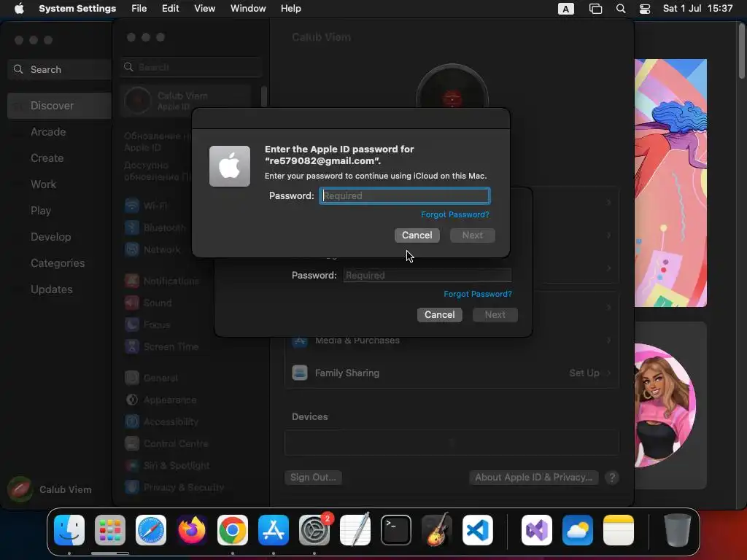Viewport: 747px width, 560px height.
Task: Select Discover in App Store sidebar
Action: coord(60,106)
